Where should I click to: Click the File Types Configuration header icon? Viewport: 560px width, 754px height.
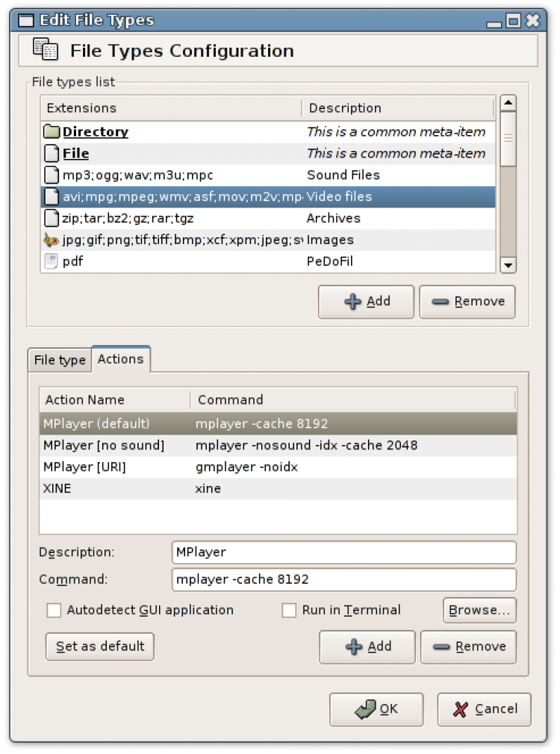[46, 50]
